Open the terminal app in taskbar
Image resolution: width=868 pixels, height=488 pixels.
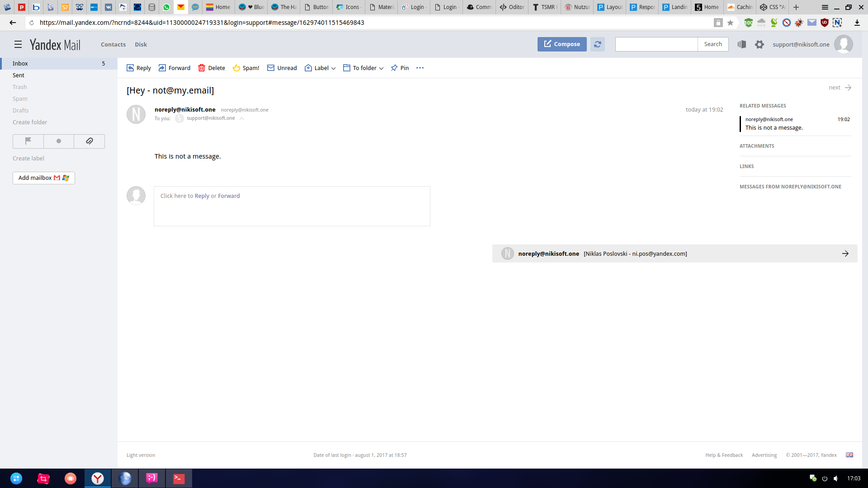point(179,479)
